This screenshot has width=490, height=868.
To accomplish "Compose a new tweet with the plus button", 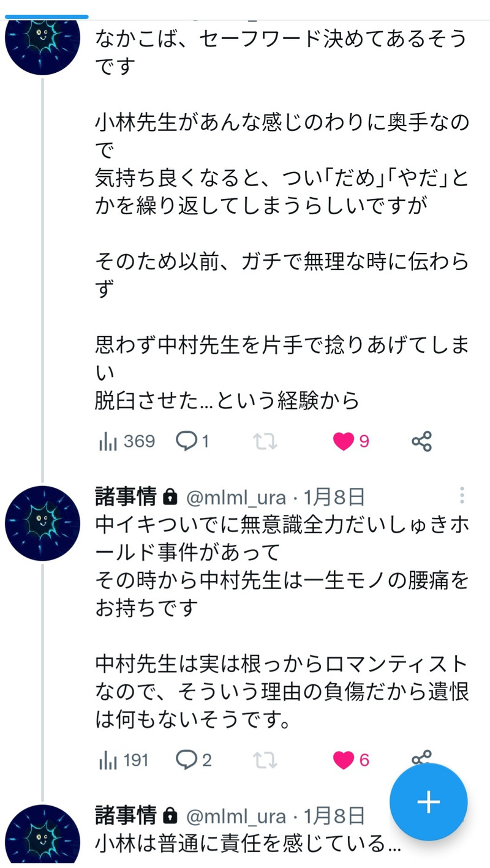I will 428,802.
